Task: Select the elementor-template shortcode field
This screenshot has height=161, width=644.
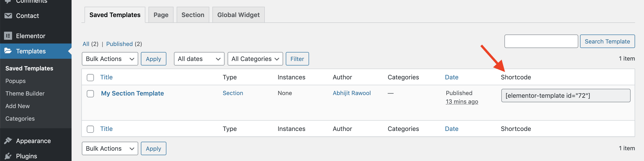Action: [x=566, y=96]
